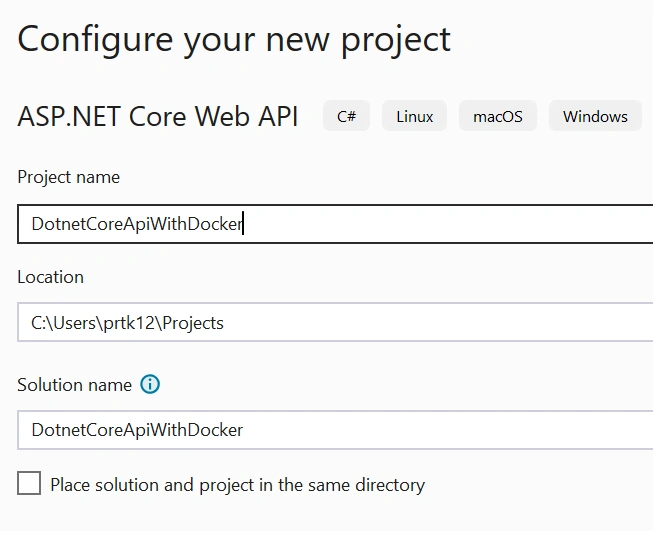Click the 'Configure your new project' heading
654x534 pixels.
[x=234, y=40]
